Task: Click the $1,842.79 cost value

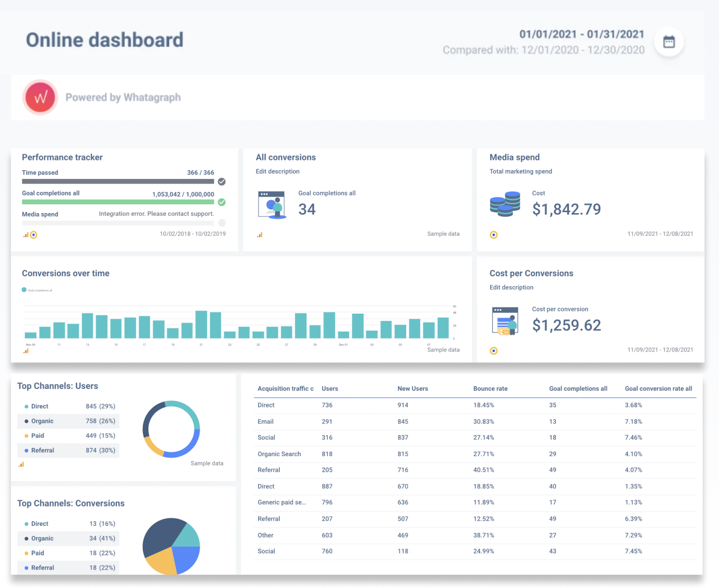Action: tap(566, 209)
